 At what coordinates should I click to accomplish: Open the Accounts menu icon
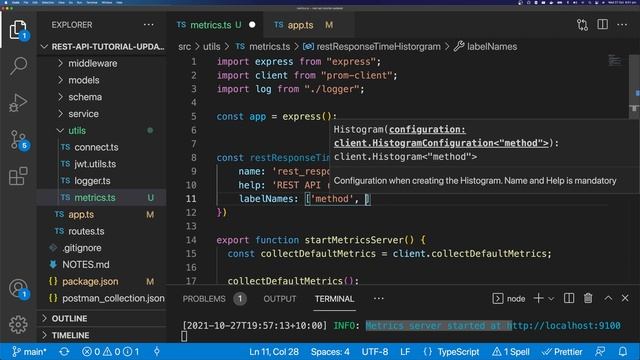(18, 289)
